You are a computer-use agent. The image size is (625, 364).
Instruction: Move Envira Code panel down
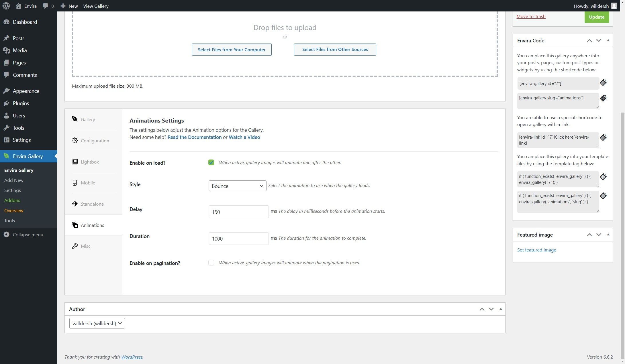[599, 41]
